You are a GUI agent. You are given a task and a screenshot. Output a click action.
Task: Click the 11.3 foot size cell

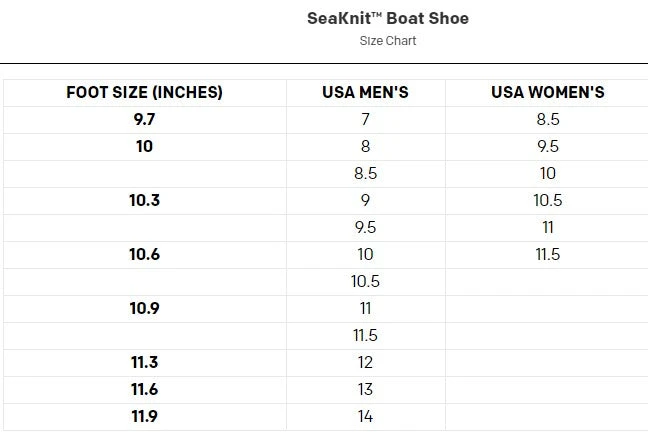click(144, 362)
